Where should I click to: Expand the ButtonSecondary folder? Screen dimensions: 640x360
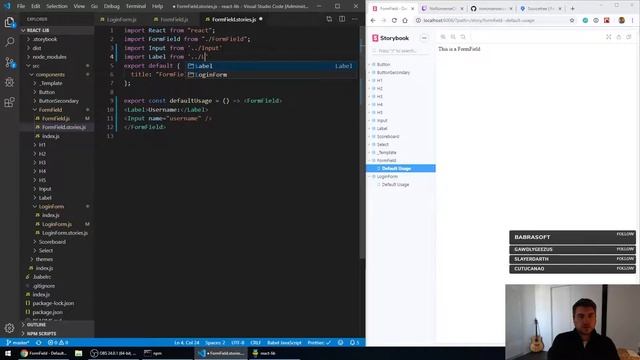57,101
